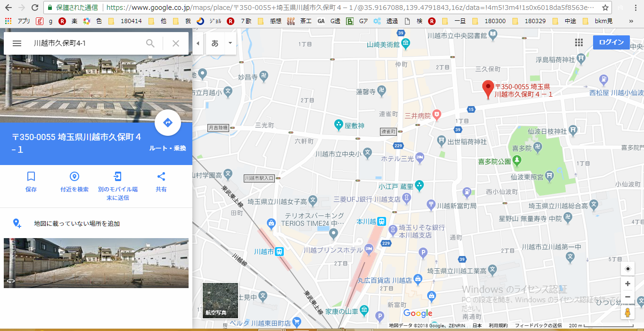Zoom in with the plus button
The width and height of the screenshot is (644, 331).
coord(627,284)
